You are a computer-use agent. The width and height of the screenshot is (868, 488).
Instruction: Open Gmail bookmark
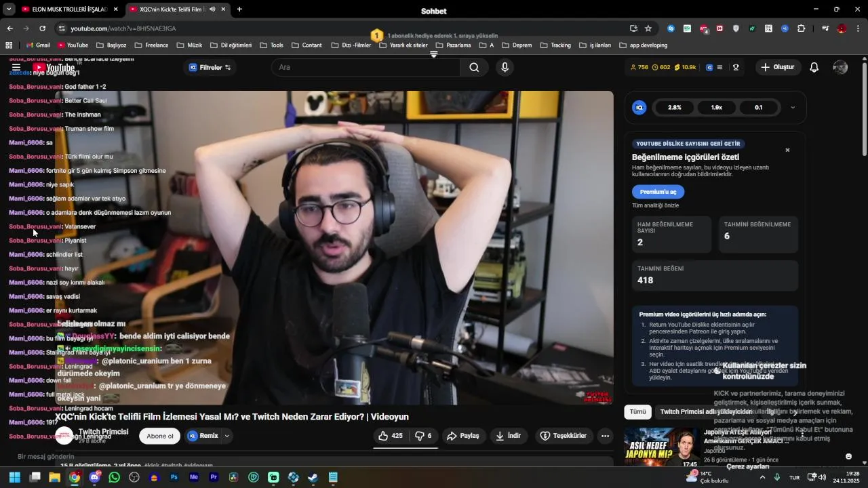[x=38, y=45]
